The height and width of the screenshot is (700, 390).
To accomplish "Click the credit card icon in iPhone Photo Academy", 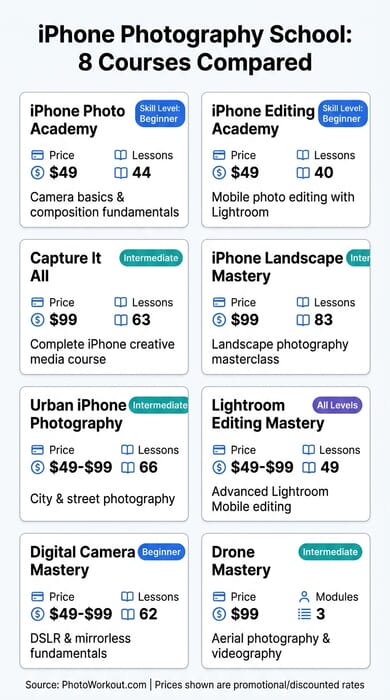I will [37, 155].
